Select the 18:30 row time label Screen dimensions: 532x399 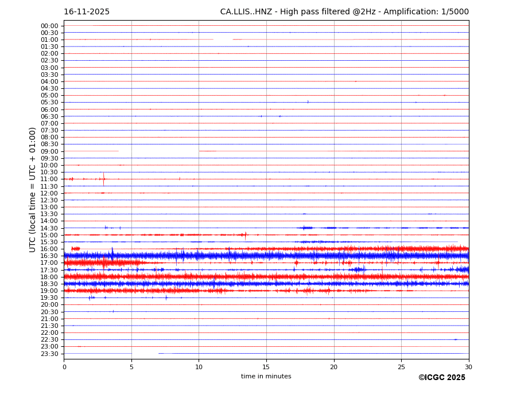point(49,284)
